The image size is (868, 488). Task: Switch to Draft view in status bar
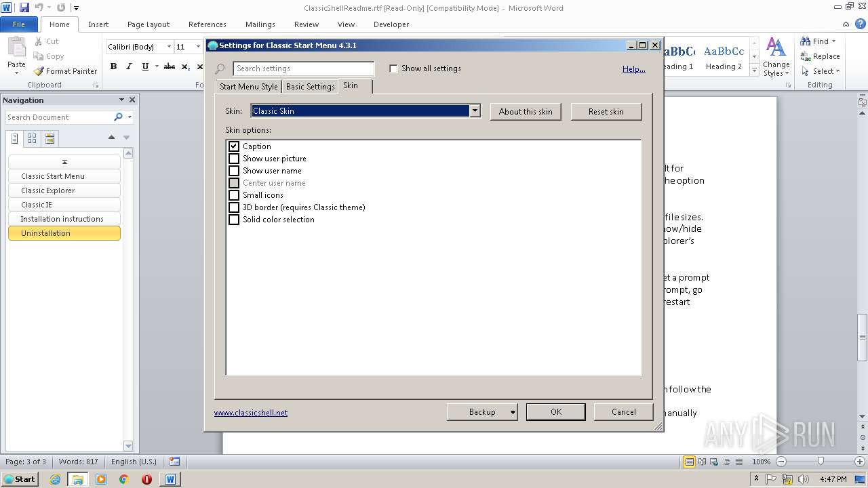(738, 462)
